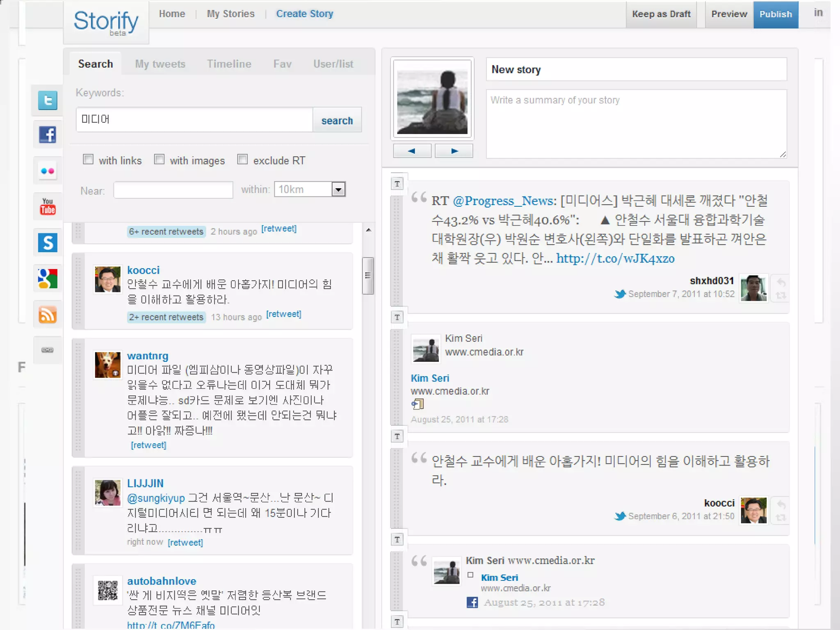Show next story thumbnail with right arrow

[454, 151]
